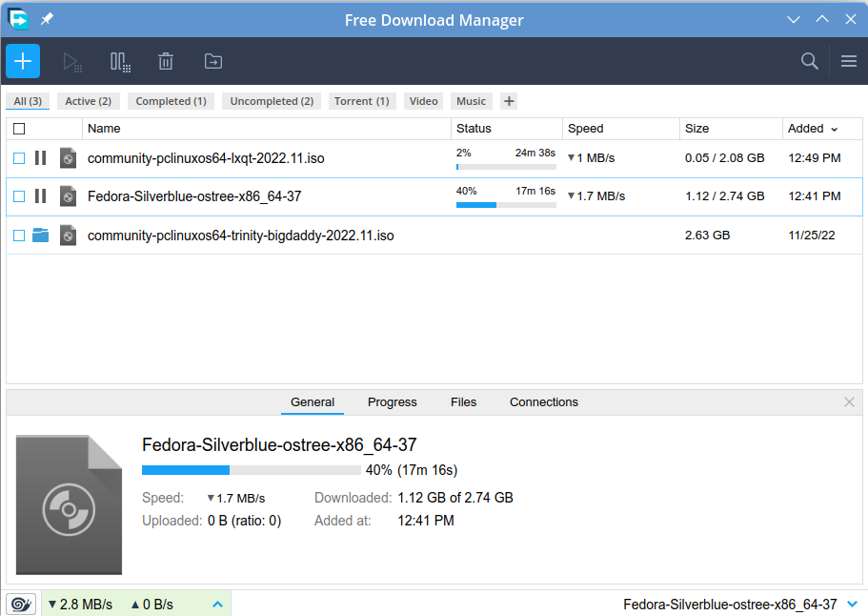Select community-pclinuxos64-lxqt-2022.11.iso file name
The width and height of the screenshot is (868, 616).
[206, 158]
